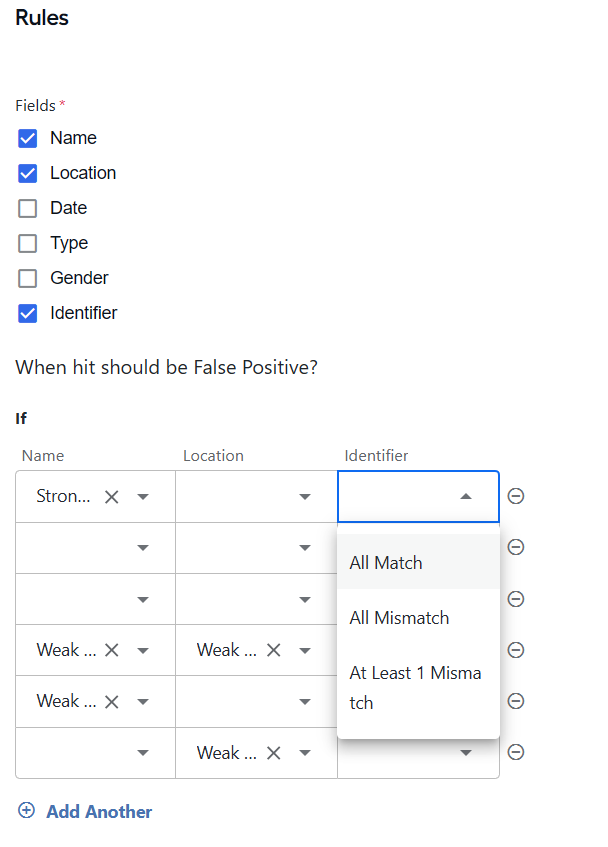Uncheck the Identifier field checkbox
The image size is (608, 847).
[x=28, y=313]
